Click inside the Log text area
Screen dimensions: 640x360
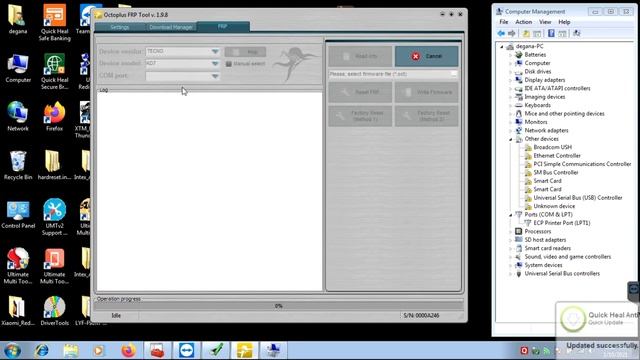(x=209, y=191)
